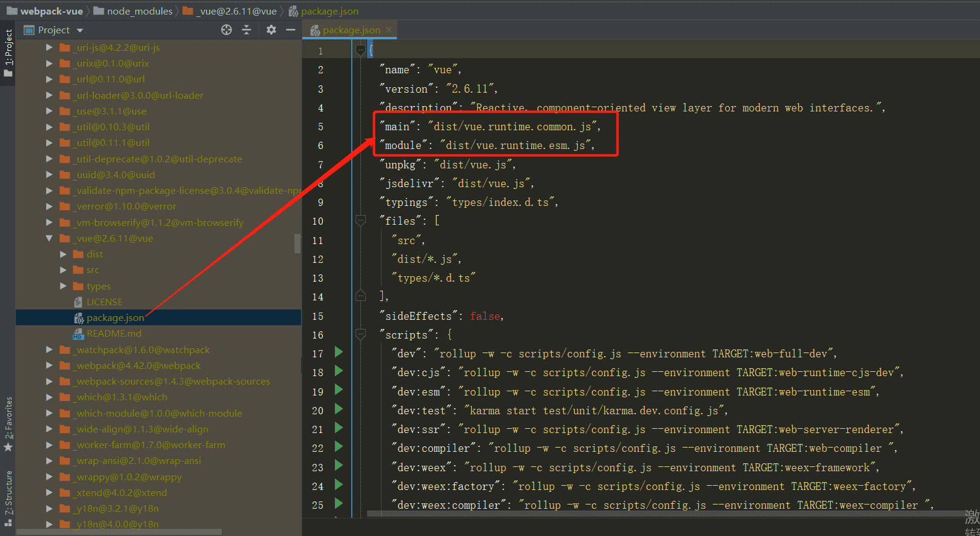Click line number 10 in the gutter
980x536 pixels.
[x=318, y=221]
